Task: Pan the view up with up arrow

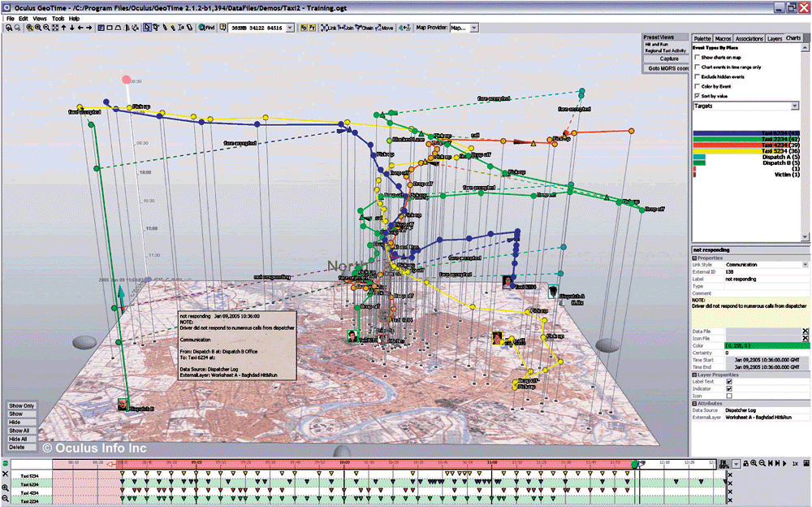Action: 63,28
